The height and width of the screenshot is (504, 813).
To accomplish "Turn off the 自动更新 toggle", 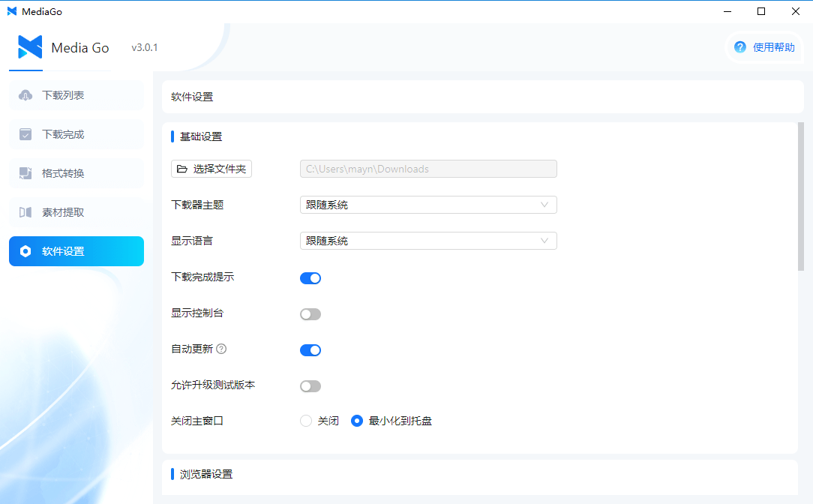I will [x=310, y=349].
